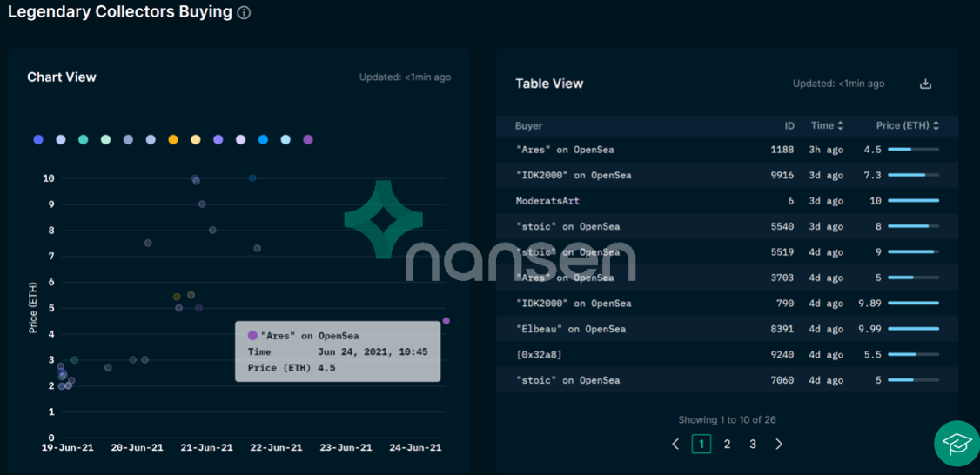This screenshot has height=475, width=980.
Task: Click the price bar for 5.5 ETH row
Action: pos(913,354)
